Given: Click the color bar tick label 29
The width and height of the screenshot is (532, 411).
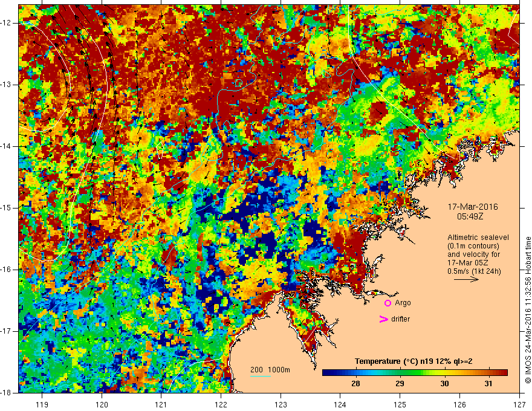Looking at the screenshot, I should 400,384.
